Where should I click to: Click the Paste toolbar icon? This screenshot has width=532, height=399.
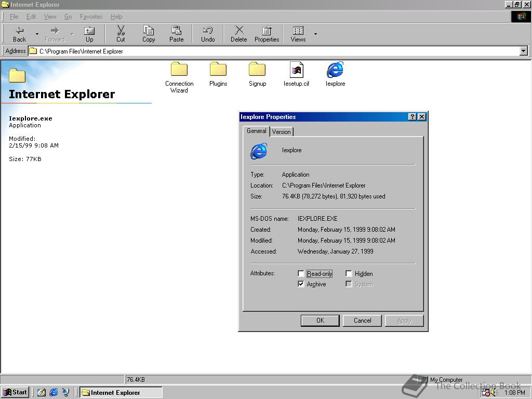[177, 34]
